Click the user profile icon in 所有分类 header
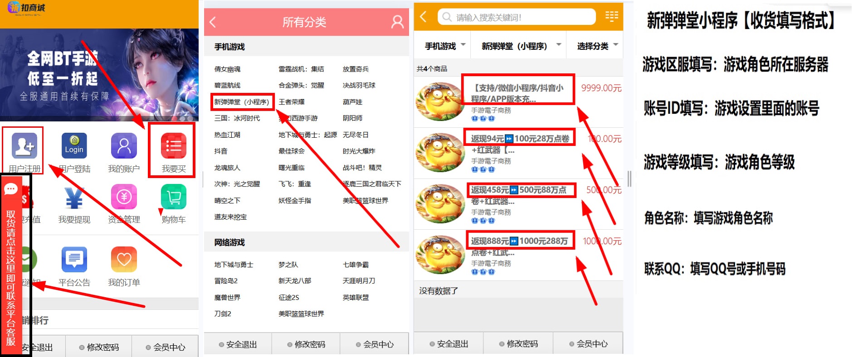Screen dimensions: 868x357 click(x=397, y=22)
